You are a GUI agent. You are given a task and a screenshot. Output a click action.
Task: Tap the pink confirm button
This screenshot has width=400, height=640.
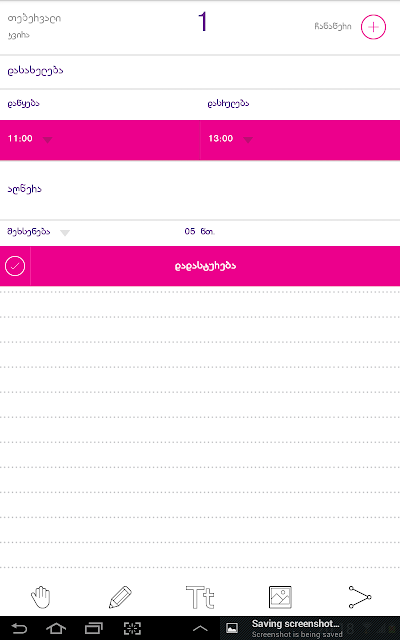coord(215,266)
